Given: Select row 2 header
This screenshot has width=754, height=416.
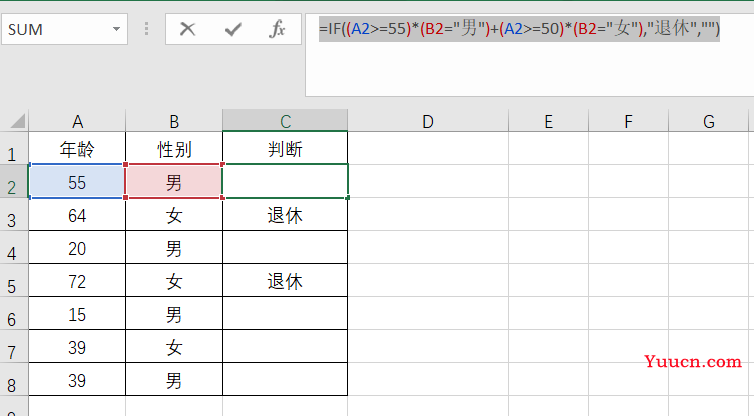Looking at the screenshot, I should (14, 181).
